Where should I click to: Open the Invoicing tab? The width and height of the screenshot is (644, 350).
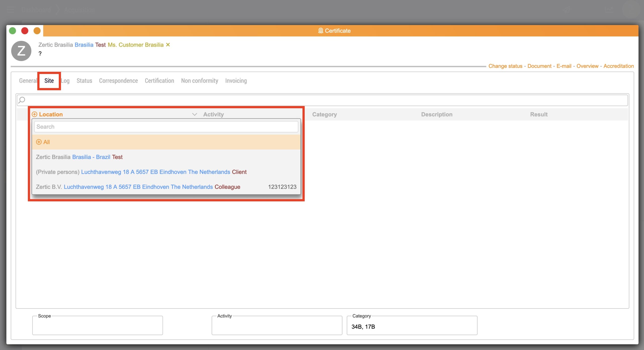236,81
